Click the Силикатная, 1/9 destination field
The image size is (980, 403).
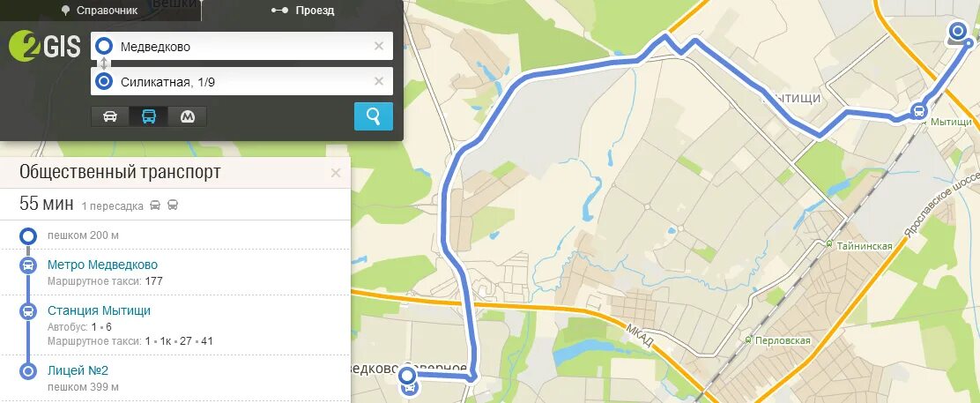(x=241, y=81)
